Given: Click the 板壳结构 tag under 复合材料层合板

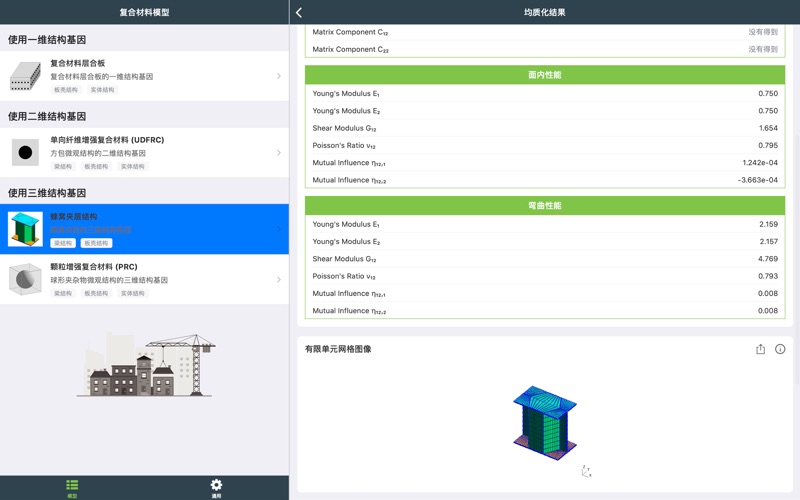Looking at the screenshot, I should 66,90.
